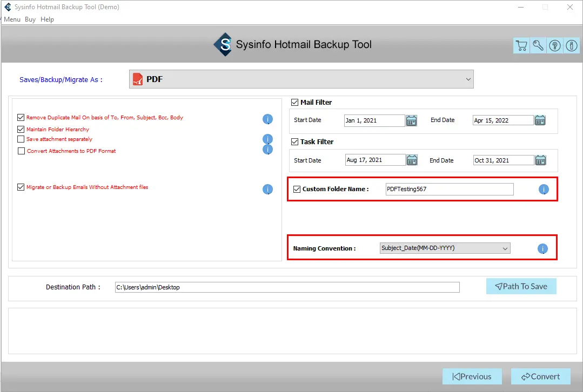Open the Help menu

point(47,19)
